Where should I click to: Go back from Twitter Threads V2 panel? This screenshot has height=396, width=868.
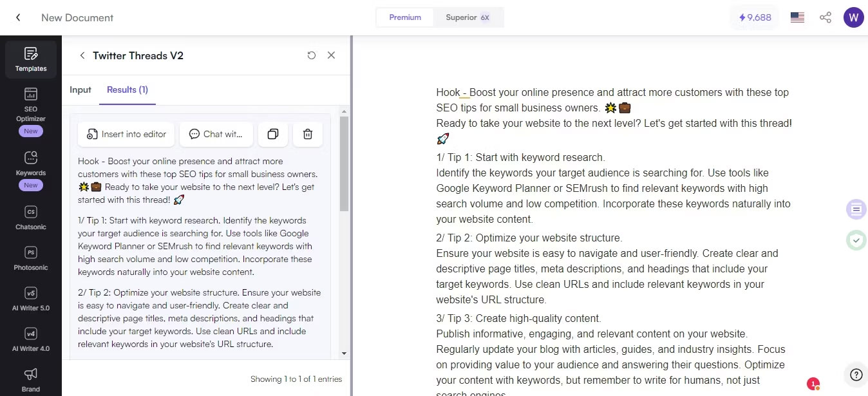(82, 55)
